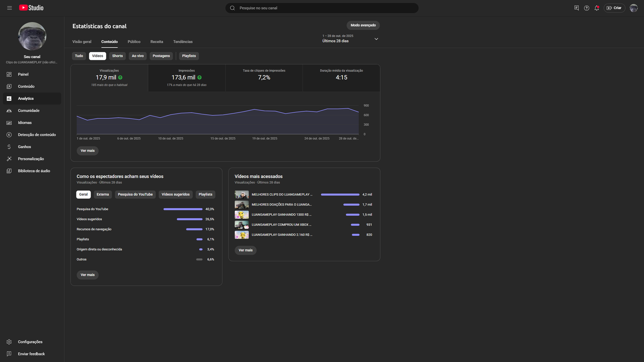Screen dimensions: 644x362
Task: Click the Pesquise no seu canal search field
Action: pyautogui.click(x=322, y=8)
